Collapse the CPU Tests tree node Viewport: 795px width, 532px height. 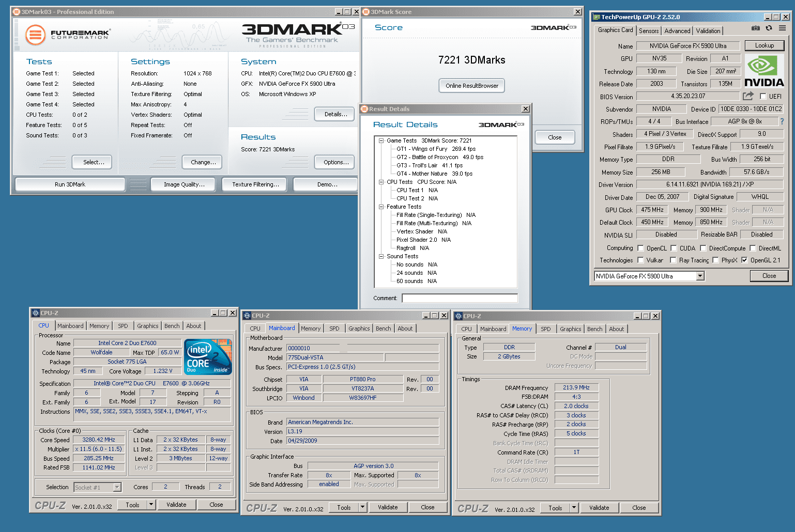(x=381, y=182)
